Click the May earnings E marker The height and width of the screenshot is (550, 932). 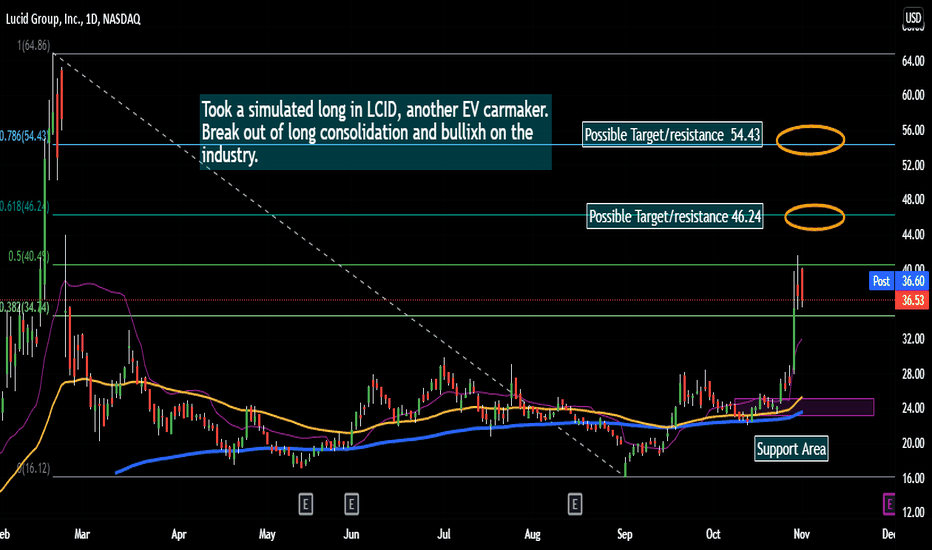[x=306, y=504]
